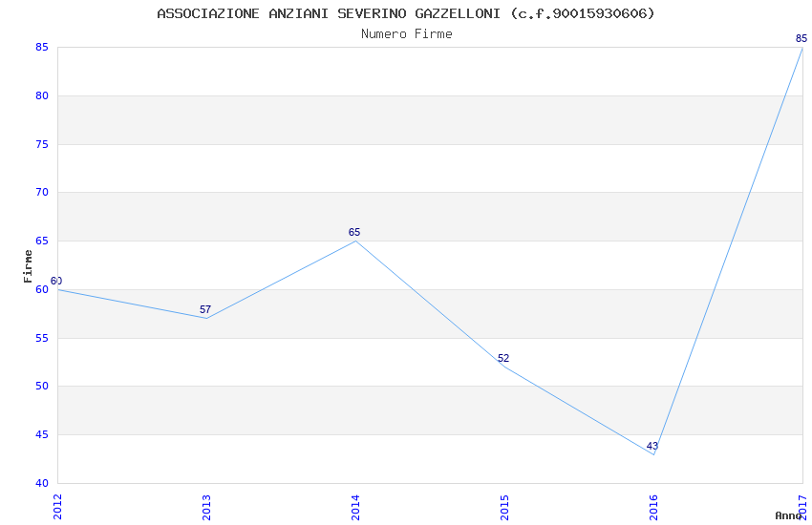The width and height of the screenshot is (812, 525).
Task: Select the data label 52 for 2015
Action: click(x=503, y=358)
